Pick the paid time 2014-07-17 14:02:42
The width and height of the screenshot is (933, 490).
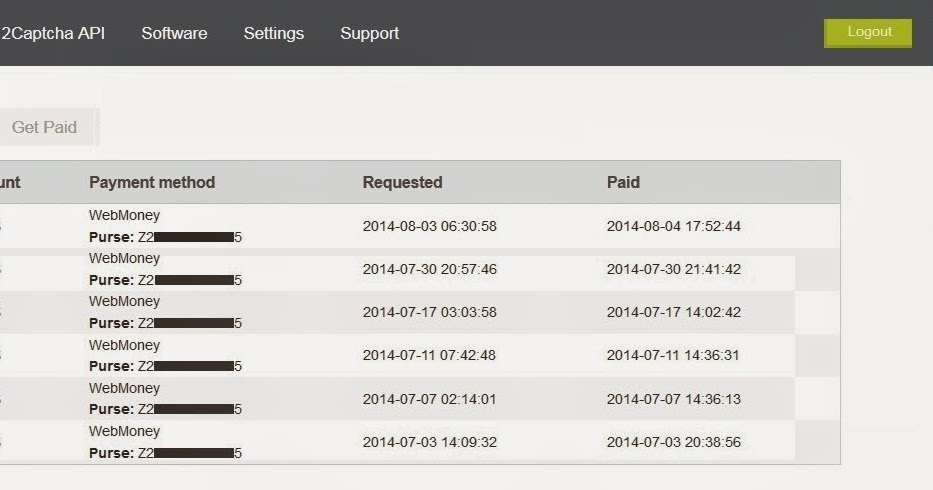pos(673,312)
